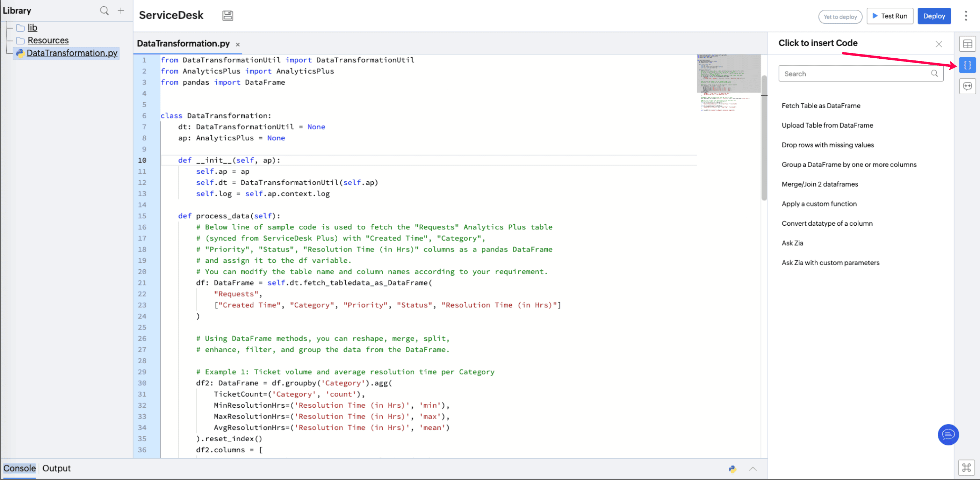Click line number 10 in the gutter
Image resolution: width=980 pixels, height=480 pixels.
142,160
